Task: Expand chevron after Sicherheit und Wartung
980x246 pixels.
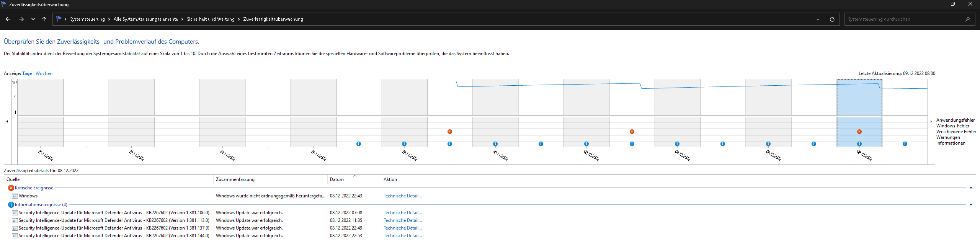Action: (239, 19)
